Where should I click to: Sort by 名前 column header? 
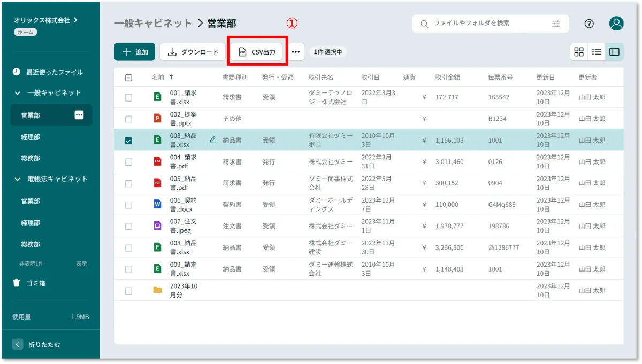pyautogui.click(x=163, y=78)
